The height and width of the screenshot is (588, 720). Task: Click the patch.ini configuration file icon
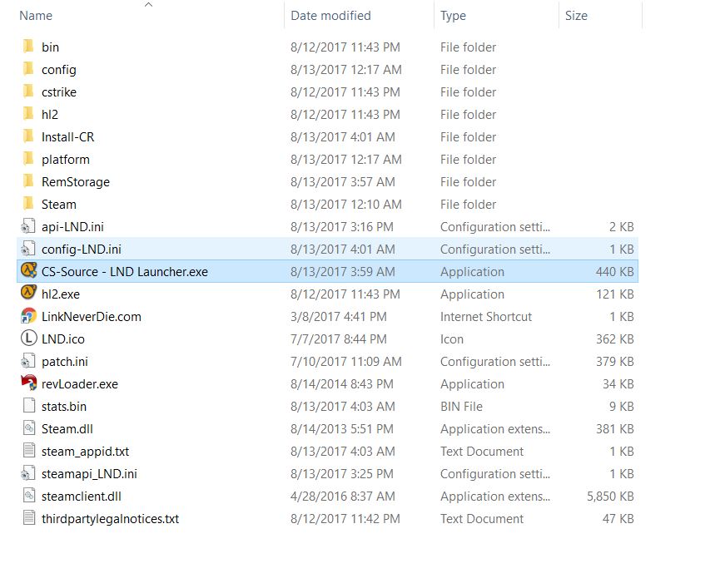pyautogui.click(x=28, y=361)
